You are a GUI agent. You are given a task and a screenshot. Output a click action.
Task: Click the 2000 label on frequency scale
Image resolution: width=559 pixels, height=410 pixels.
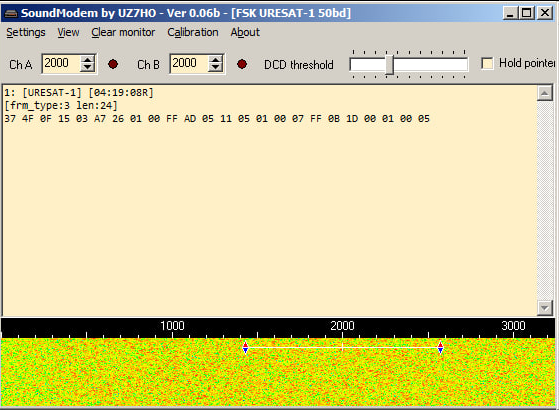pyautogui.click(x=342, y=326)
